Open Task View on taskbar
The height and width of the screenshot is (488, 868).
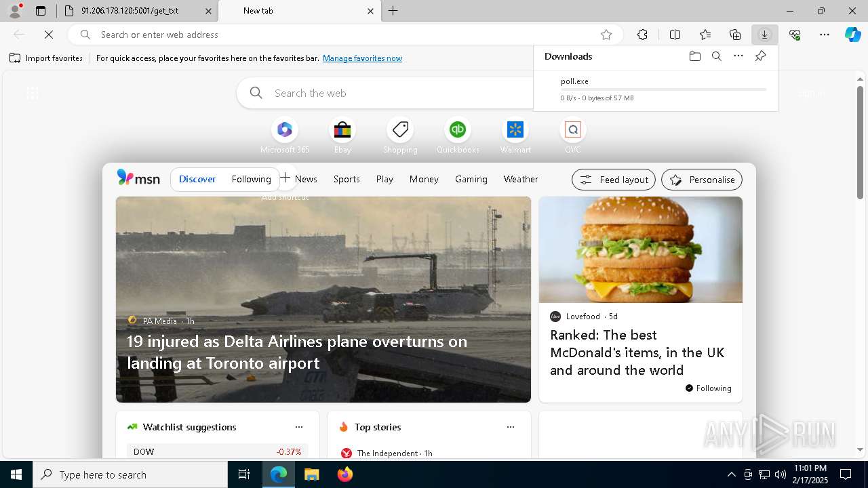pos(244,474)
